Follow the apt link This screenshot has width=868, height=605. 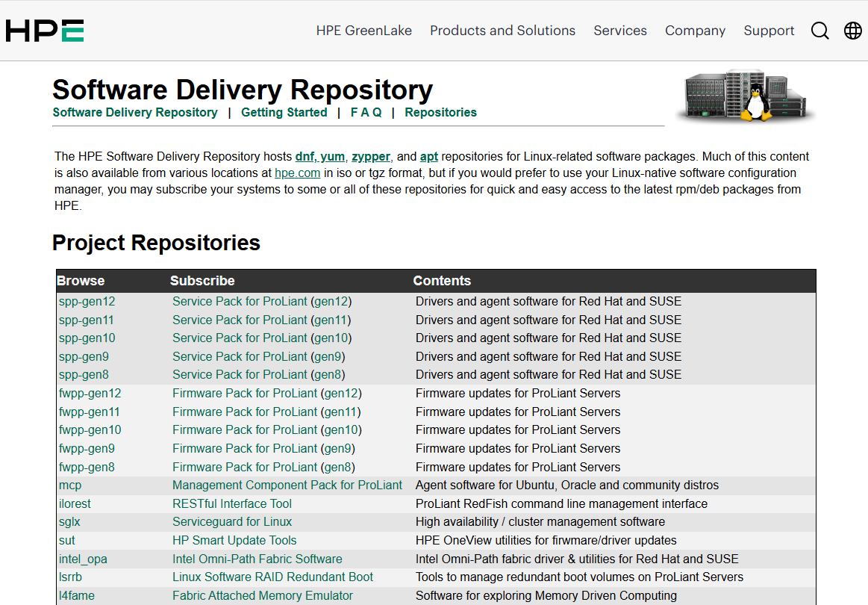point(429,157)
